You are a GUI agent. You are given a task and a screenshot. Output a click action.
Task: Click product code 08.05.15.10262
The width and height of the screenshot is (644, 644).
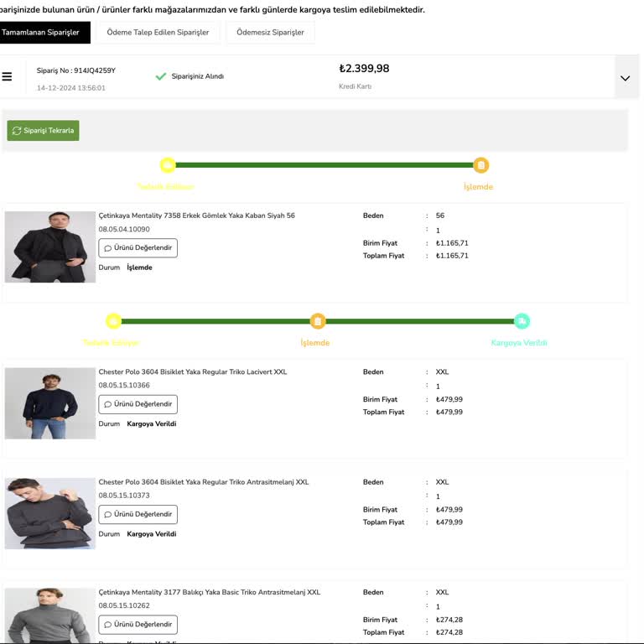[124, 605]
